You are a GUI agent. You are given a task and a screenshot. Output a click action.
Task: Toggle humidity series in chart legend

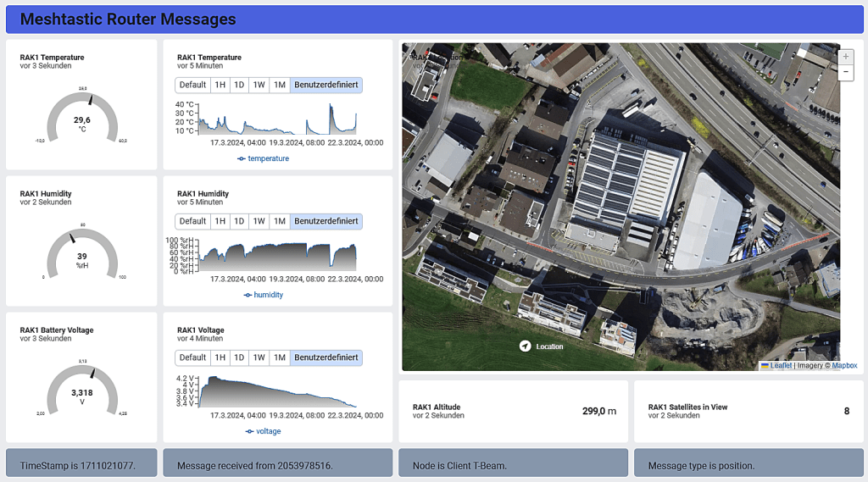(x=263, y=295)
